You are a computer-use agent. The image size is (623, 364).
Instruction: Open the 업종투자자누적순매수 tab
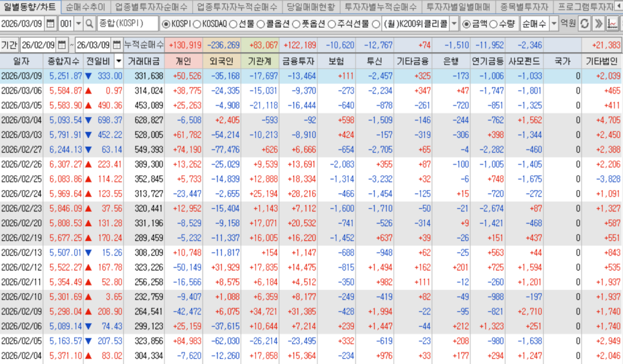tap(237, 6)
